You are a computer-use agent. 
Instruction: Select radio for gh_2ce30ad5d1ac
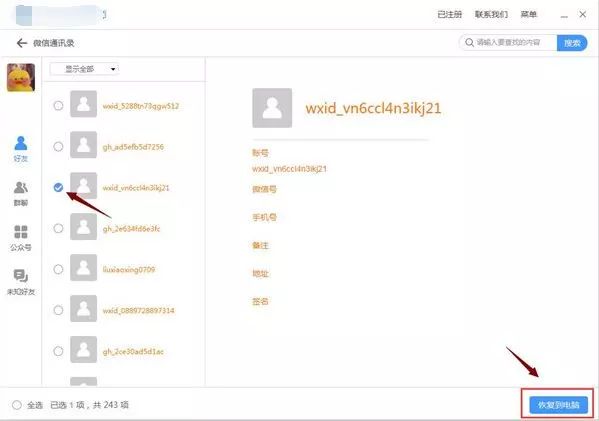[x=58, y=351]
